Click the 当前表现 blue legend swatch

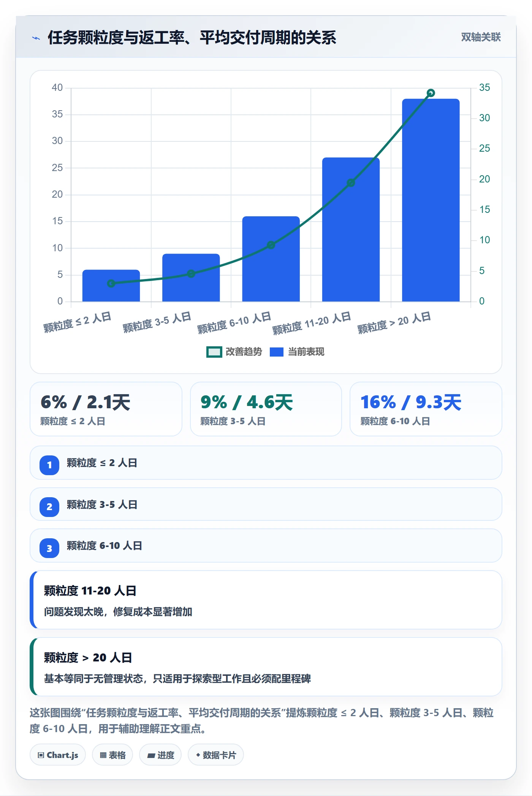277,352
